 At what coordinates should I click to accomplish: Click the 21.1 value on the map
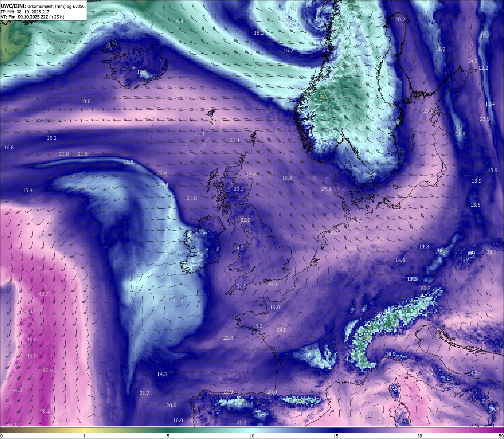pos(200,133)
